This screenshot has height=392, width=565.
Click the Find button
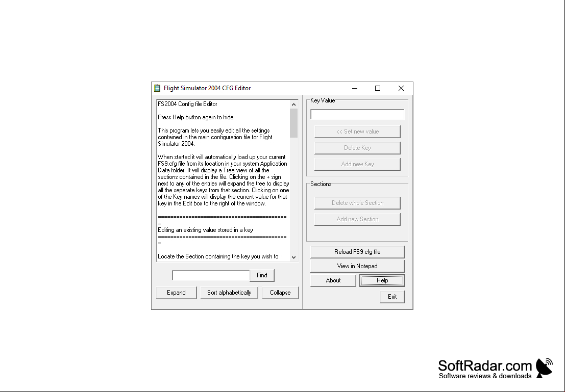pos(262,275)
